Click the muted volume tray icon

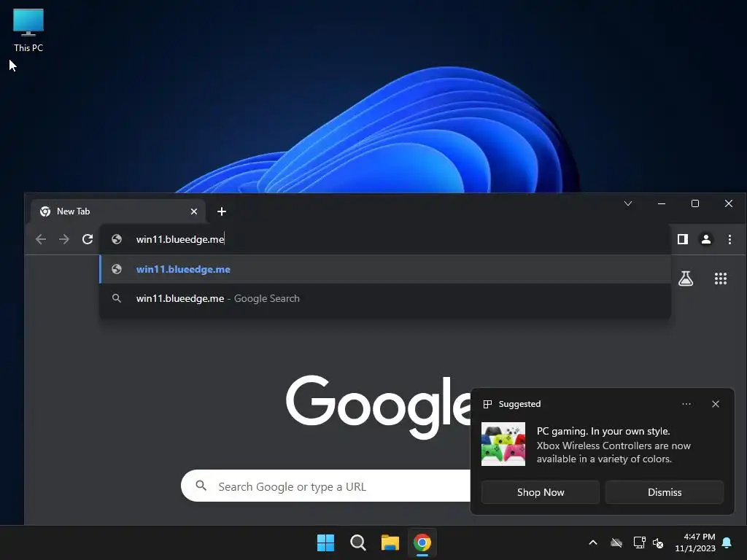pos(659,542)
